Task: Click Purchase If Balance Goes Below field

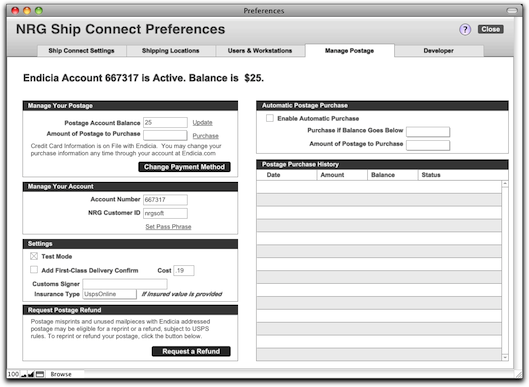Action: tap(428, 132)
